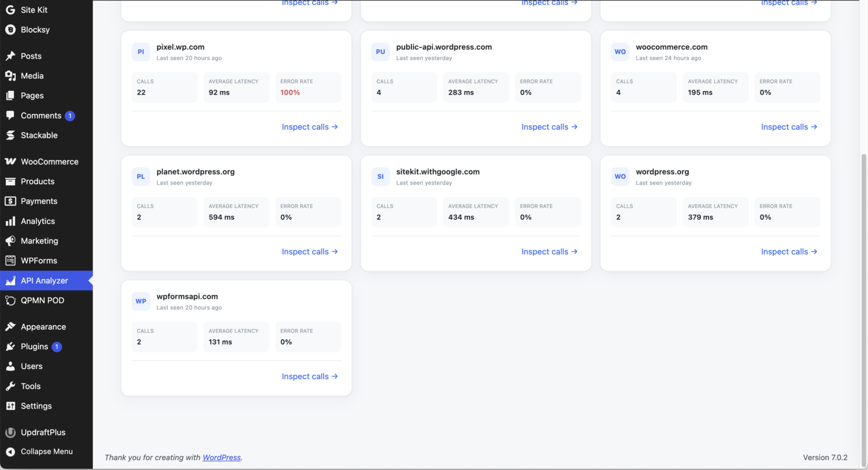The image size is (868, 470).
Task: Click the Plugins update count badge
Action: [57, 347]
